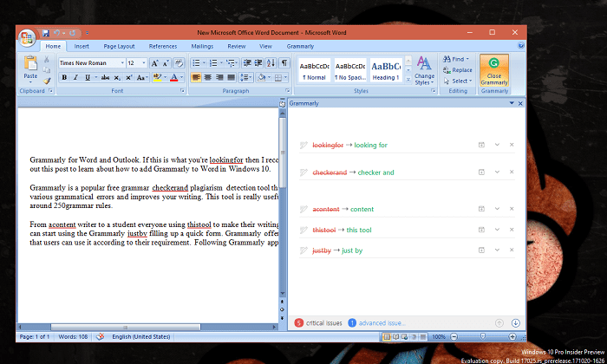Apply the Heading 1 style
607x364 pixels.
click(x=386, y=70)
